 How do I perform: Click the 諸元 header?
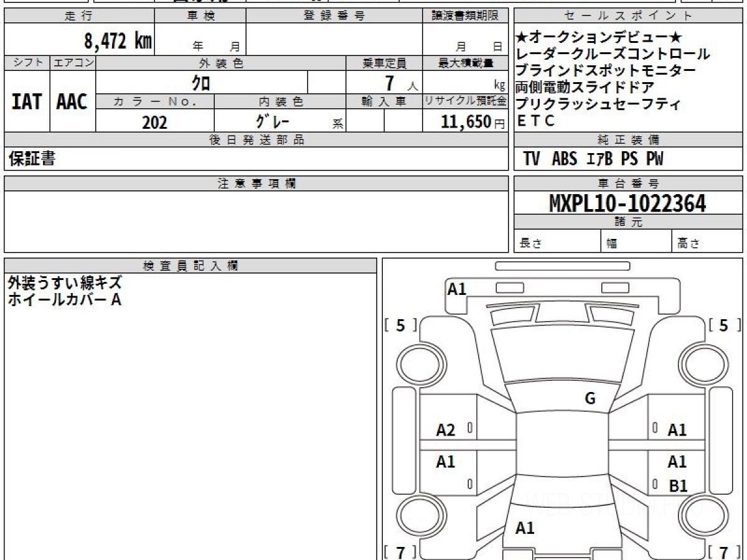629,222
